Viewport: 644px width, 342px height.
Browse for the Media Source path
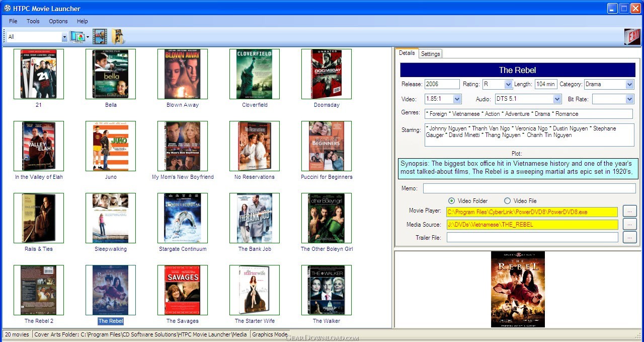(629, 224)
